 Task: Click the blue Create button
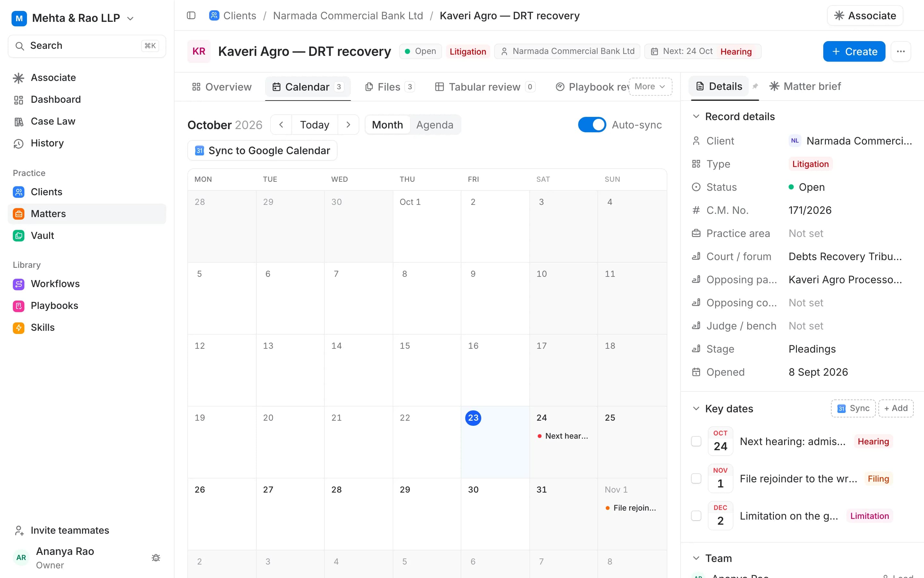point(854,51)
